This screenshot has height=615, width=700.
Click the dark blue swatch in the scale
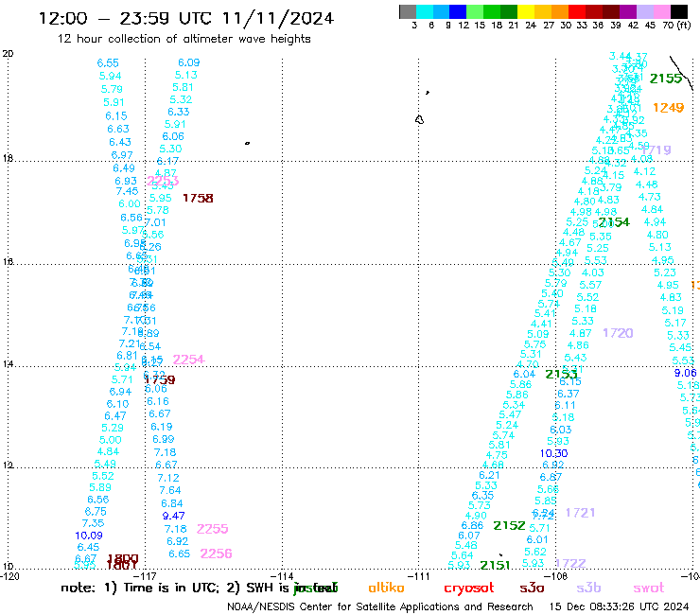pos(458,11)
